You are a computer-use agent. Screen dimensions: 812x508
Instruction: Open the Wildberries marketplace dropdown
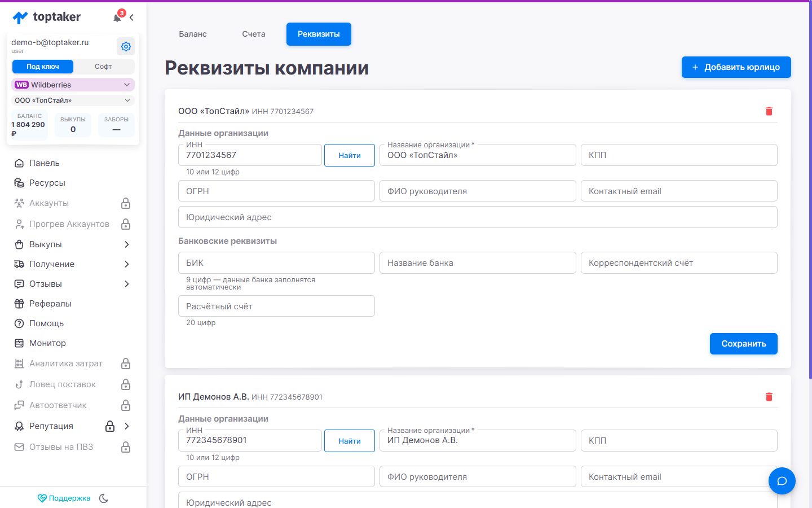pos(73,85)
